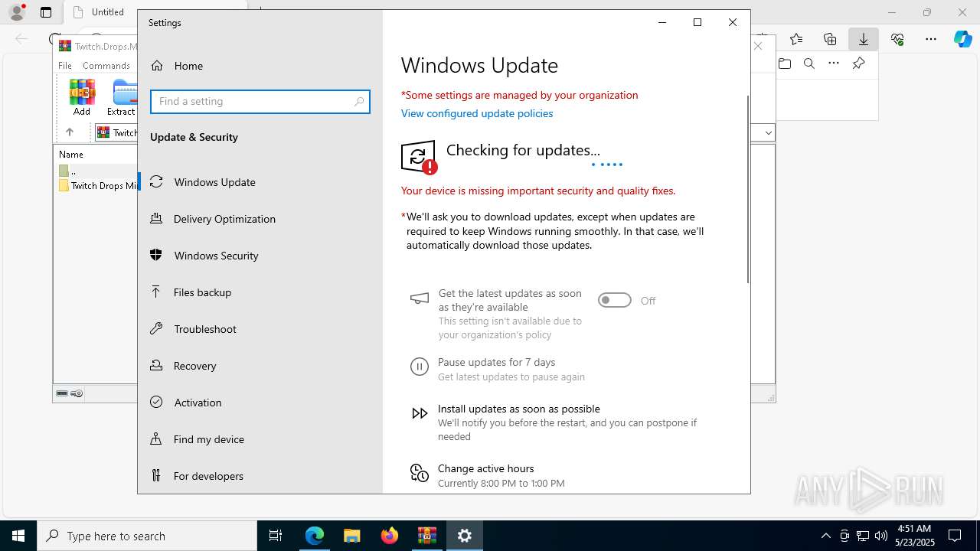Screen dimensions: 980x551
Task: Open Task View on taskbar
Action: (x=276, y=536)
